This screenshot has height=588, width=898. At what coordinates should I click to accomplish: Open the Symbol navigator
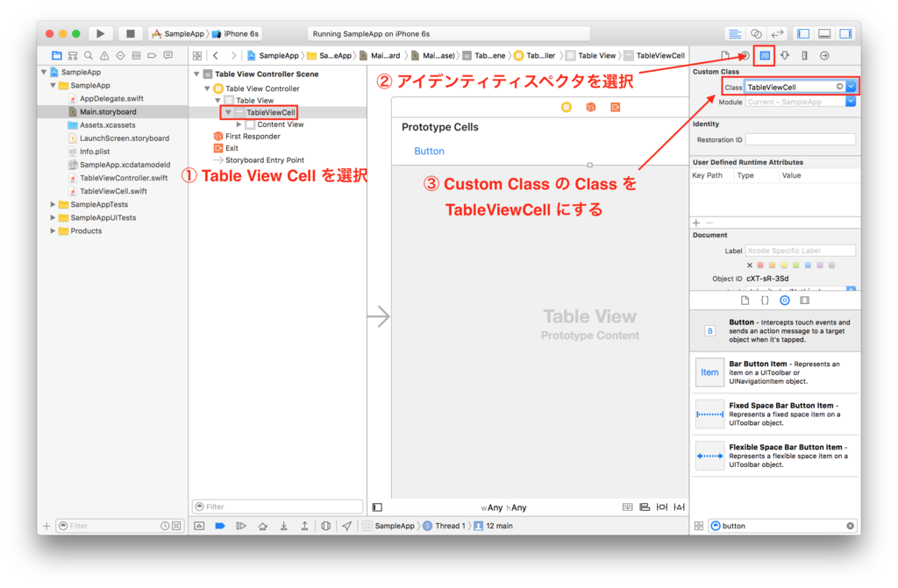(73, 55)
